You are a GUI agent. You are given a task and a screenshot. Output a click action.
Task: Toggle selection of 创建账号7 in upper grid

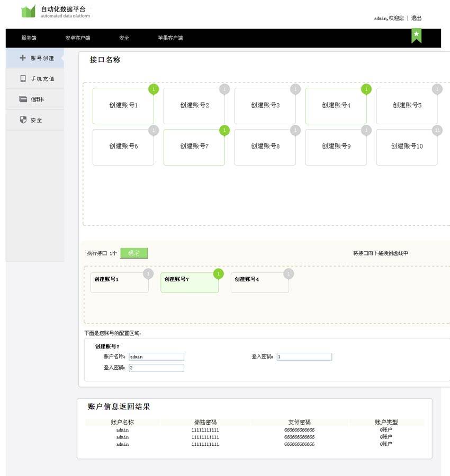point(194,147)
